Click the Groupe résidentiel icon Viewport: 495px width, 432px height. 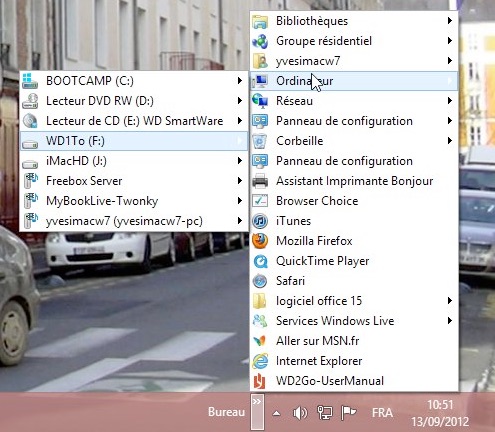[x=260, y=41]
